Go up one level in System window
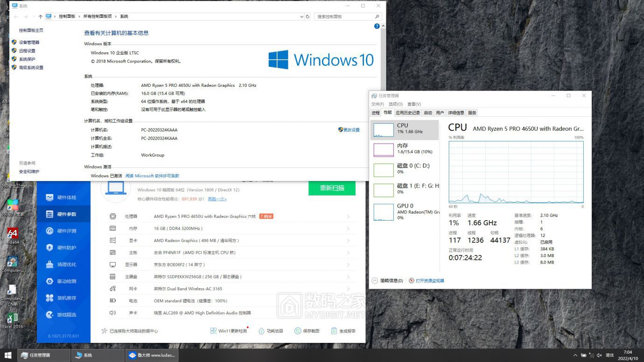The height and width of the screenshot is (362, 644). [40, 16]
